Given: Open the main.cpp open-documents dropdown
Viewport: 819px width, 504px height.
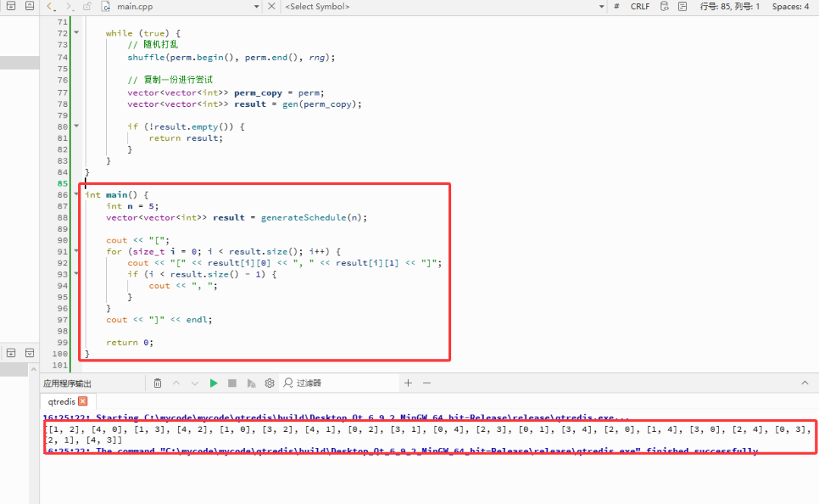Looking at the screenshot, I should (x=256, y=7).
